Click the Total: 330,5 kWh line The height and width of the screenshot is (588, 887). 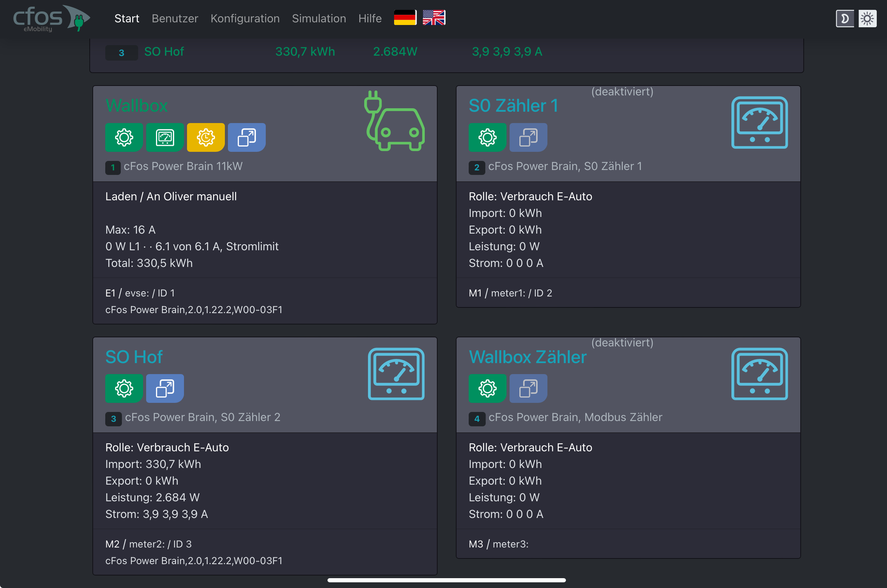pyautogui.click(x=149, y=263)
